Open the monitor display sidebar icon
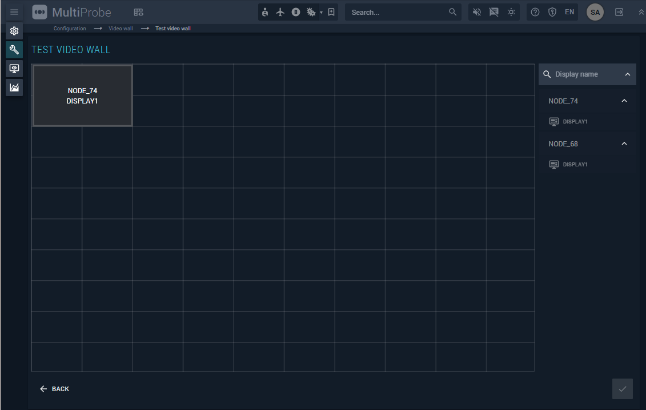The width and height of the screenshot is (646, 410). [14, 69]
